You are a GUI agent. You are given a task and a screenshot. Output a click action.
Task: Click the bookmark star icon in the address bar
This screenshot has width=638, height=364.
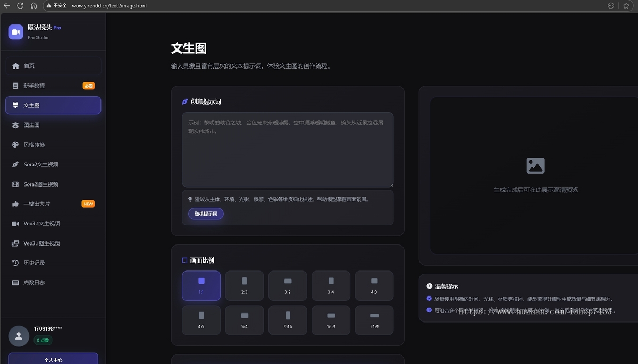tap(626, 5)
